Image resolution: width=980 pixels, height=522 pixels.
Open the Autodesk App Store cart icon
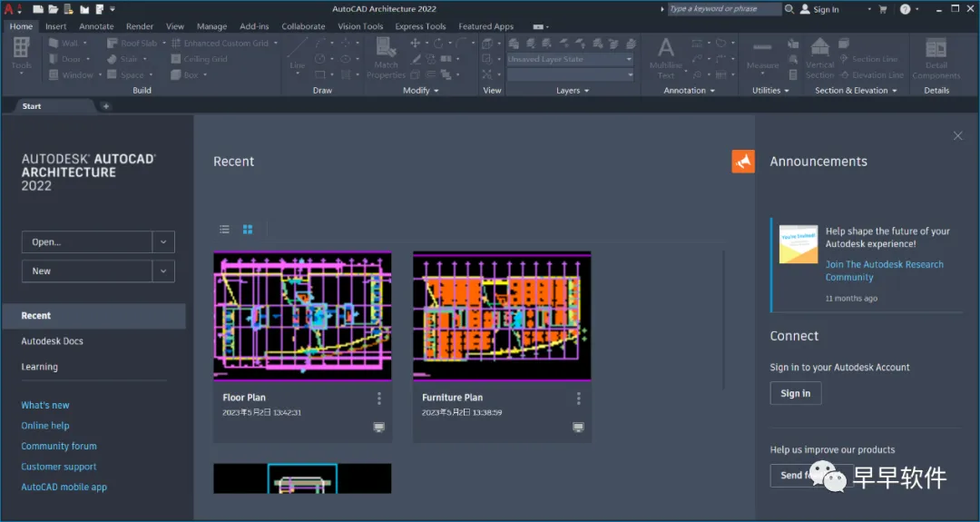[x=883, y=9]
